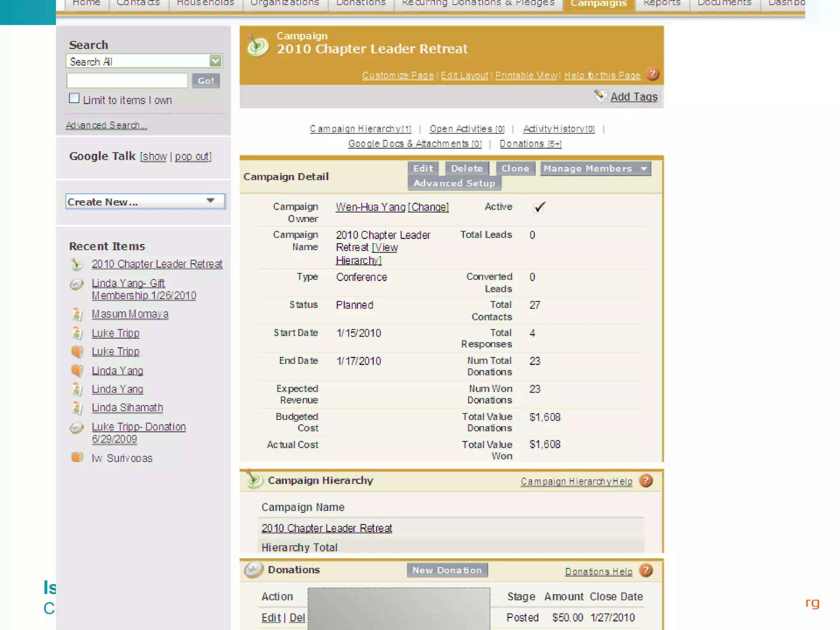840x630 pixels.
Task: Click the contact icon next to Masum Momaya
Action: point(77,314)
